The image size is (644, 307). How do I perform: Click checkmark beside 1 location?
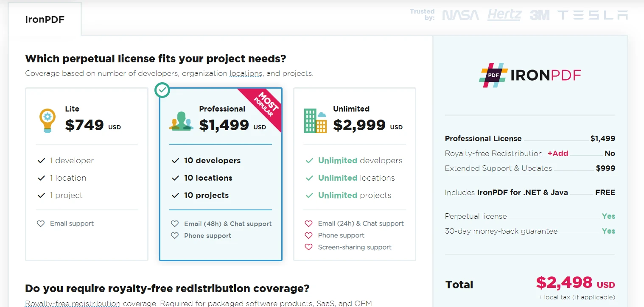click(x=41, y=178)
